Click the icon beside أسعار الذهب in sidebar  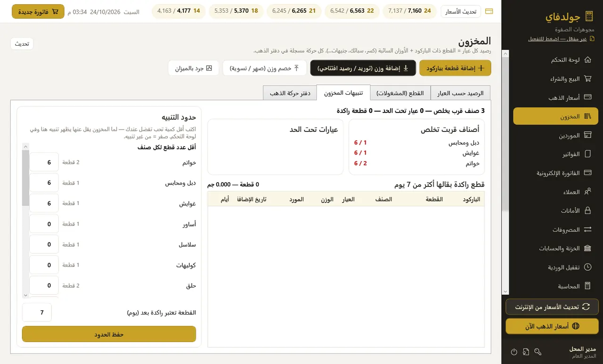click(587, 97)
